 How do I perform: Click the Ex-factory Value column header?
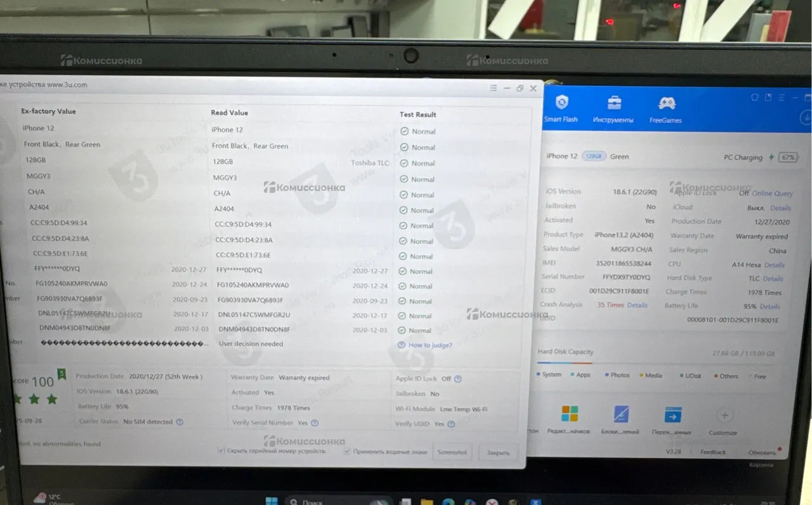48,111
